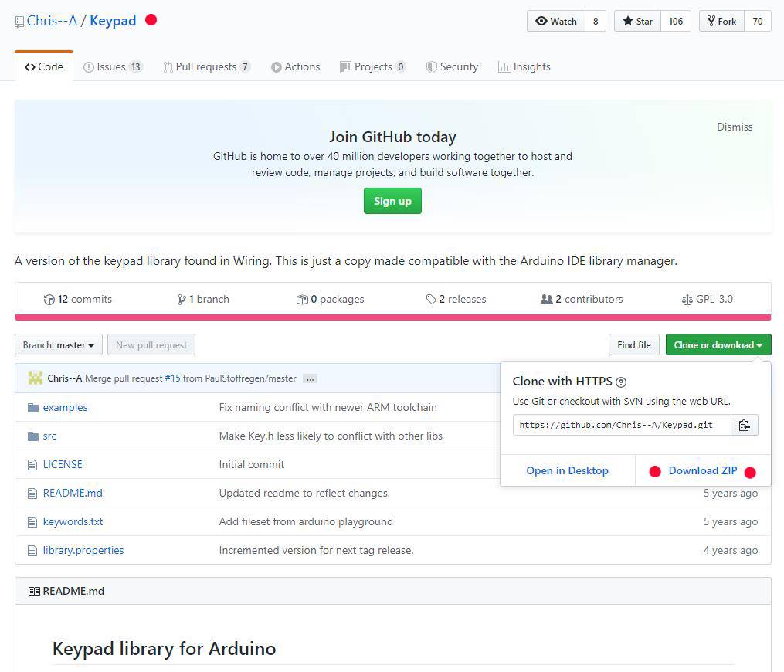Image resolution: width=784 pixels, height=672 pixels.
Task: Open README.md in the file list
Action: pos(73,494)
